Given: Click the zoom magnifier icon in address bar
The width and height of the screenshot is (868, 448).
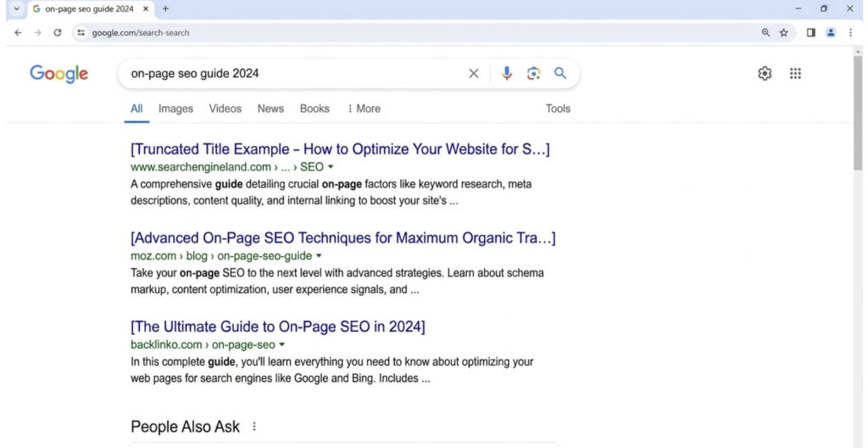Looking at the screenshot, I should coord(765,33).
